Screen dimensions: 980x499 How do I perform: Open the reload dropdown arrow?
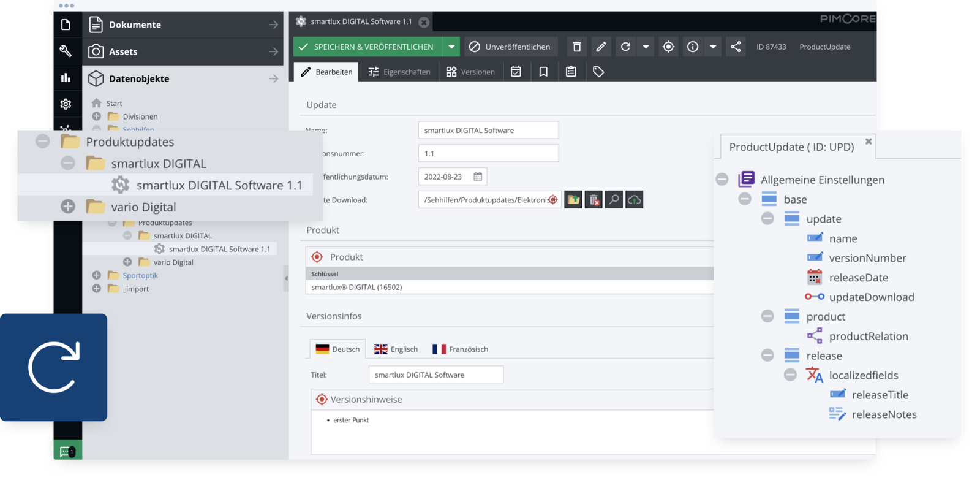(x=646, y=47)
